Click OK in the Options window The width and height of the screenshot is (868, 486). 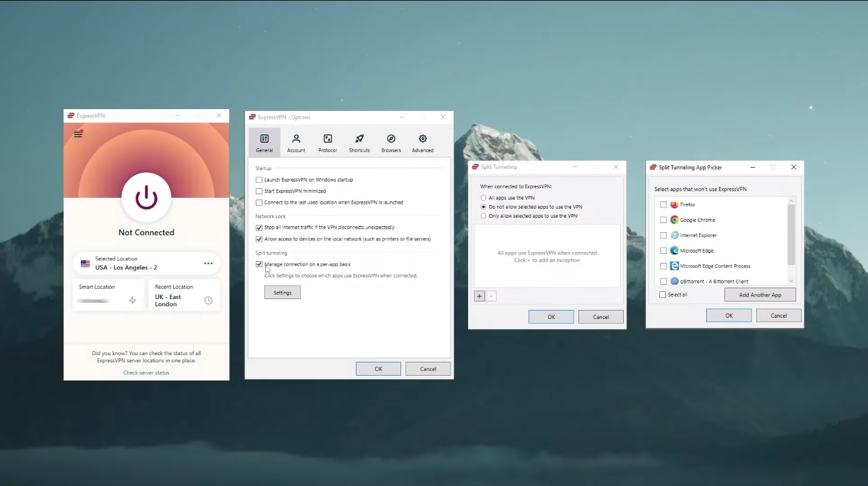378,369
